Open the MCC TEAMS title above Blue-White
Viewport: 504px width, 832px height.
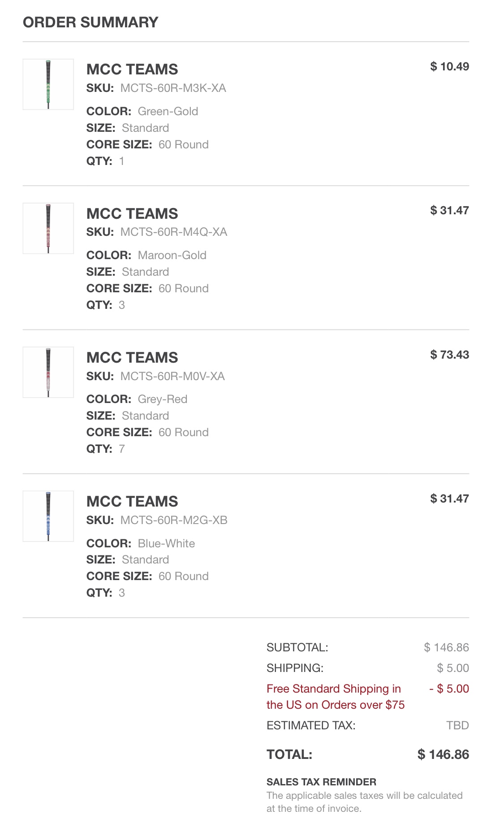click(132, 501)
